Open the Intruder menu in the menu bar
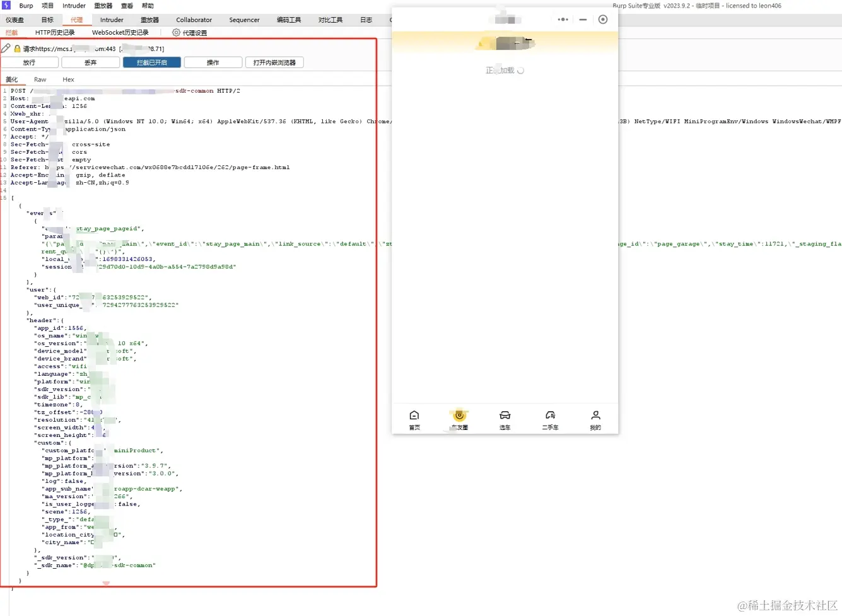Image resolution: width=842 pixels, height=616 pixels. click(74, 6)
